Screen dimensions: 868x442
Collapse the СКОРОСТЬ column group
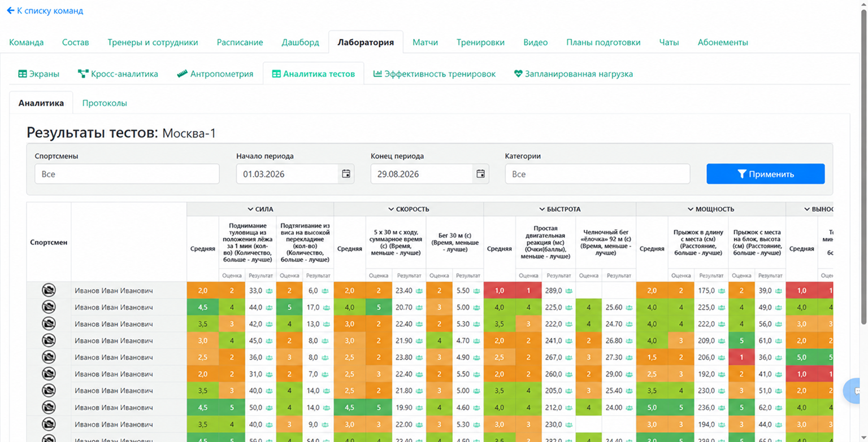click(409, 209)
